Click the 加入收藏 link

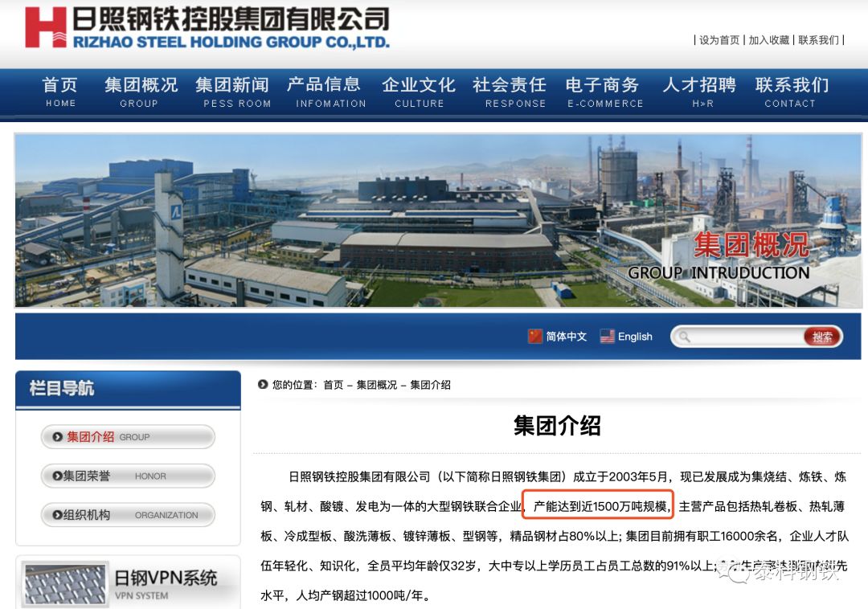pyautogui.click(x=769, y=40)
